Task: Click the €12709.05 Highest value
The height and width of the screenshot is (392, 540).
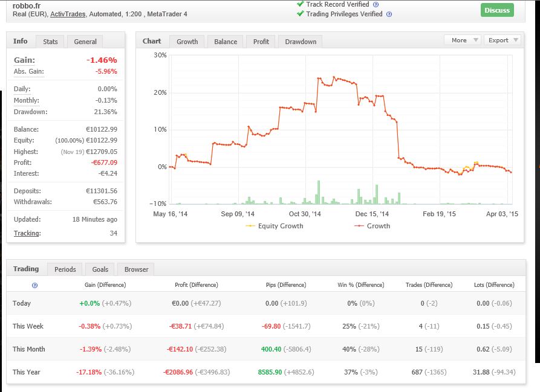Action: tap(102, 152)
